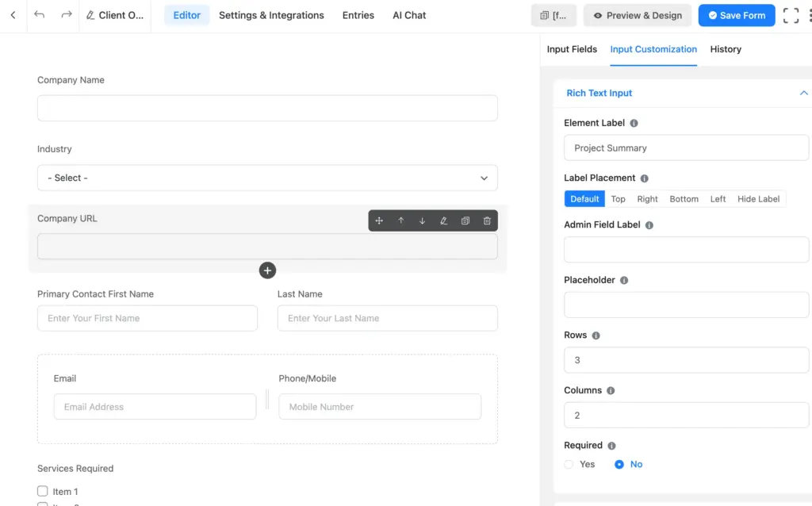This screenshot has width=812, height=506.
Task: Undo the last change
Action: click(40, 15)
